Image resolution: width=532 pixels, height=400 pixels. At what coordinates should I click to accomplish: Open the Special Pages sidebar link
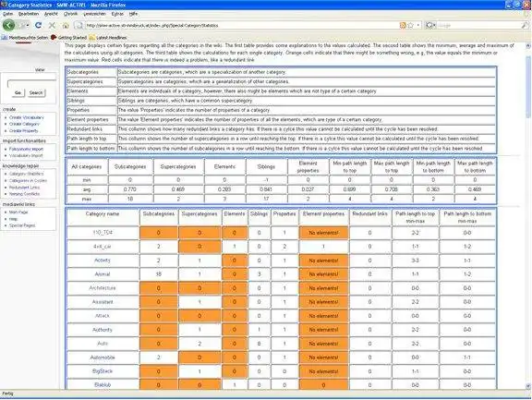click(x=22, y=225)
